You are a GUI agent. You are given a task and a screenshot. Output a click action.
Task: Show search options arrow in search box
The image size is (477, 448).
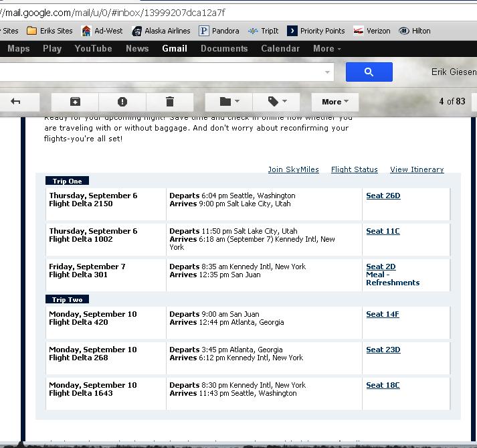[328, 72]
